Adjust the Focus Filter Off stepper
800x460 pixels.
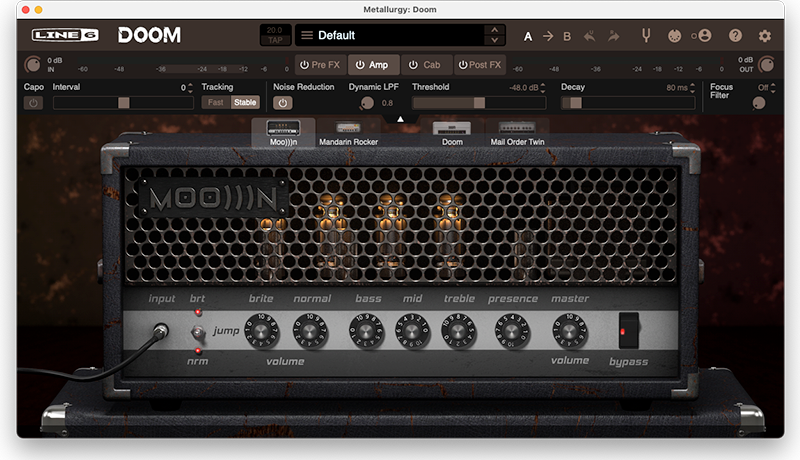point(773,88)
